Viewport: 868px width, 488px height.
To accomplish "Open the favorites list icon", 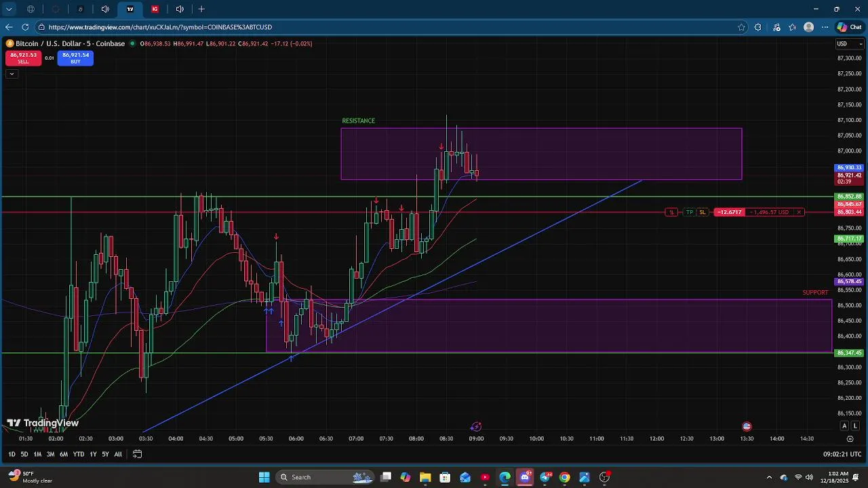I will point(793,27).
